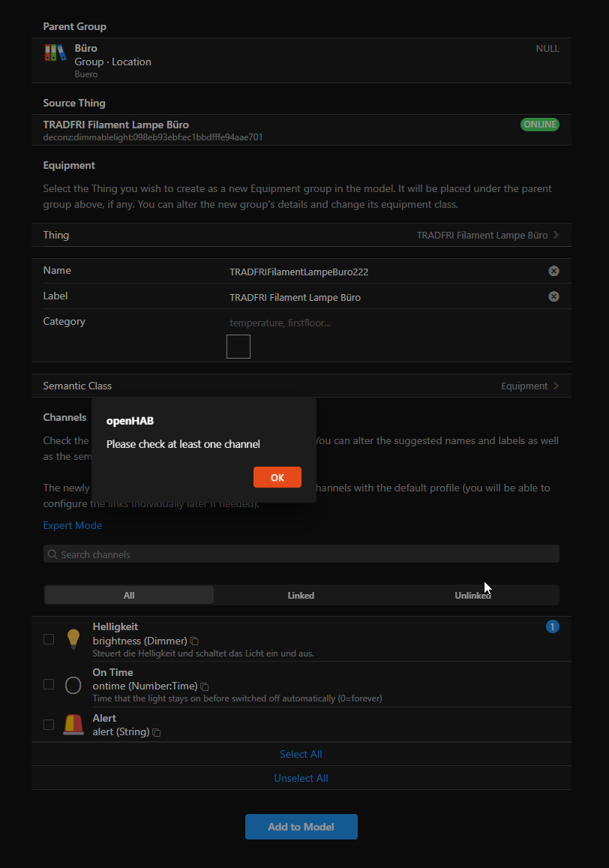Click the red Alert siren icon

(x=73, y=725)
